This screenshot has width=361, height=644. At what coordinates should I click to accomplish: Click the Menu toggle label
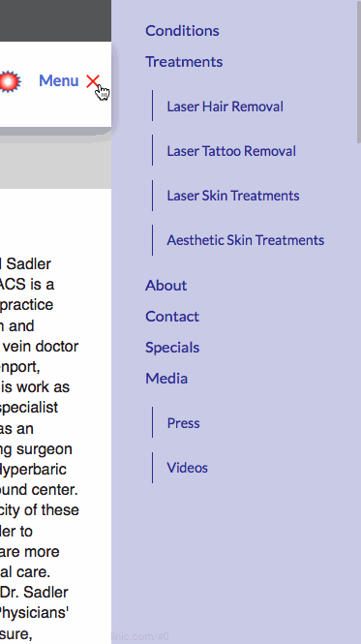pos(59,81)
